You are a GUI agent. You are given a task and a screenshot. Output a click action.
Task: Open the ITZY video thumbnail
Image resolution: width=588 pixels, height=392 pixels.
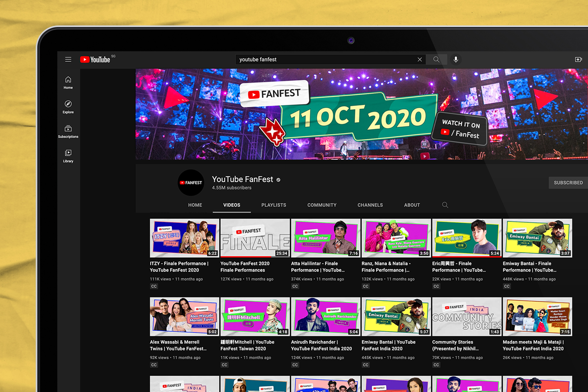tap(185, 238)
